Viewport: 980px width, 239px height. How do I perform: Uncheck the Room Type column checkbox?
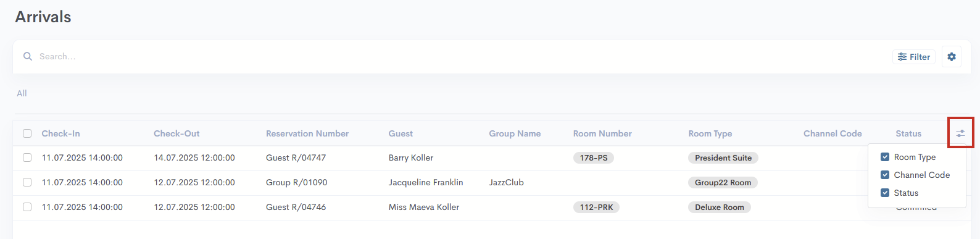click(885, 157)
